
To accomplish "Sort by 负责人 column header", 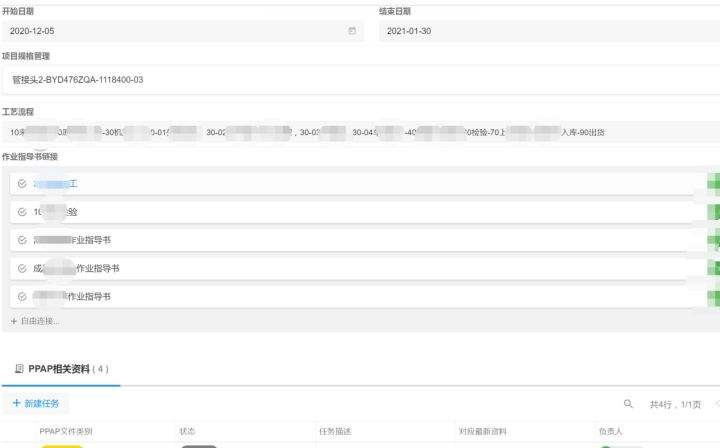I will coord(610,431).
